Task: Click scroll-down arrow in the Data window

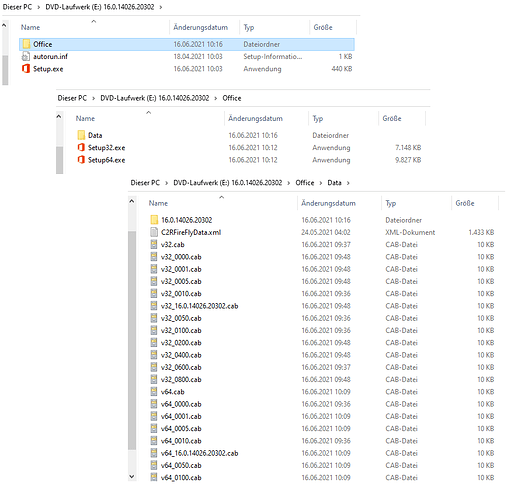Action: point(132,477)
